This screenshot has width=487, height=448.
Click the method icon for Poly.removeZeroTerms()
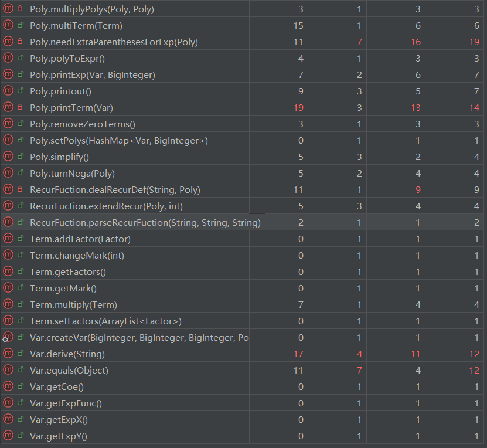coord(8,124)
